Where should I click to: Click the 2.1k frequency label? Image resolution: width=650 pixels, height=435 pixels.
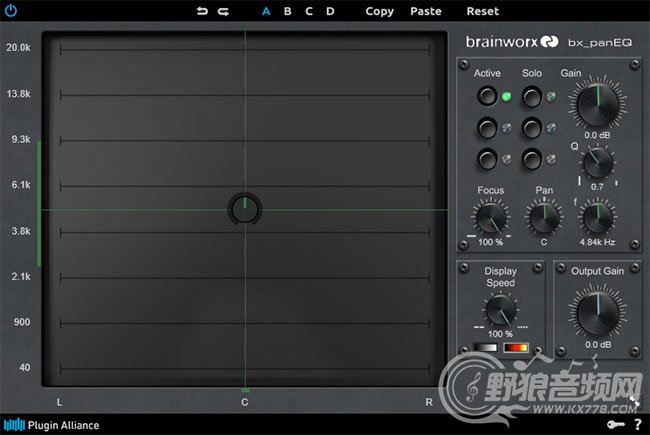(x=21, y=277)
